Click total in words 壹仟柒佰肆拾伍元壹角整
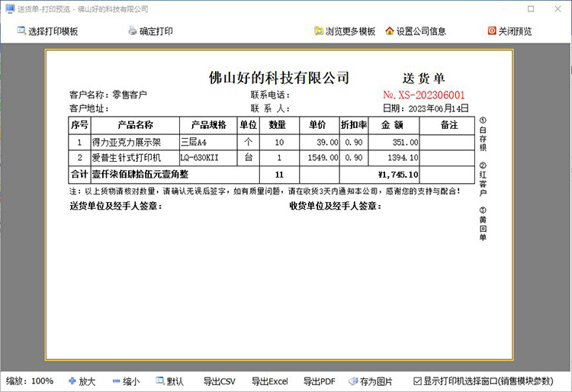Image resolution: width=572 pixels, height=392 pixels. 140,175
